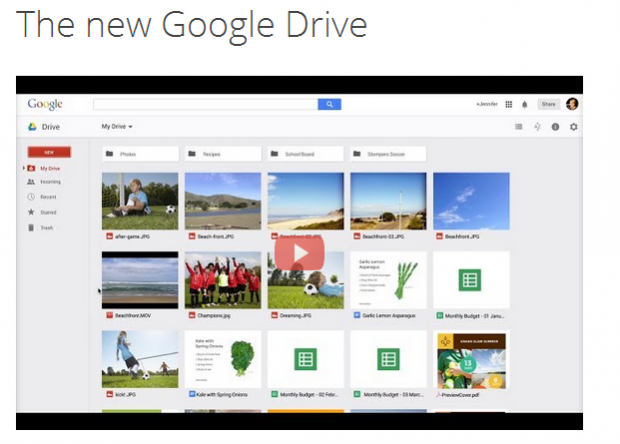This screenshot has width=620, height=444.
Task: Click image icon beside Beachfront-03.JPG
Action: coord(357,236)
